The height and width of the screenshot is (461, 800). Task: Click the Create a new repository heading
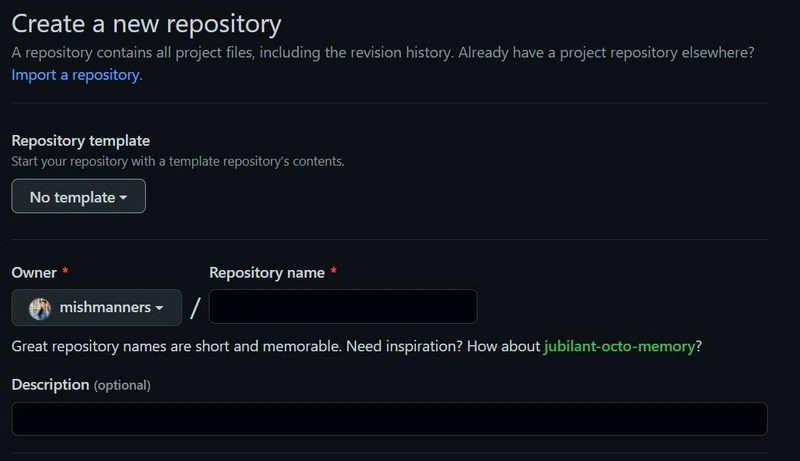(x=146, y=23)
